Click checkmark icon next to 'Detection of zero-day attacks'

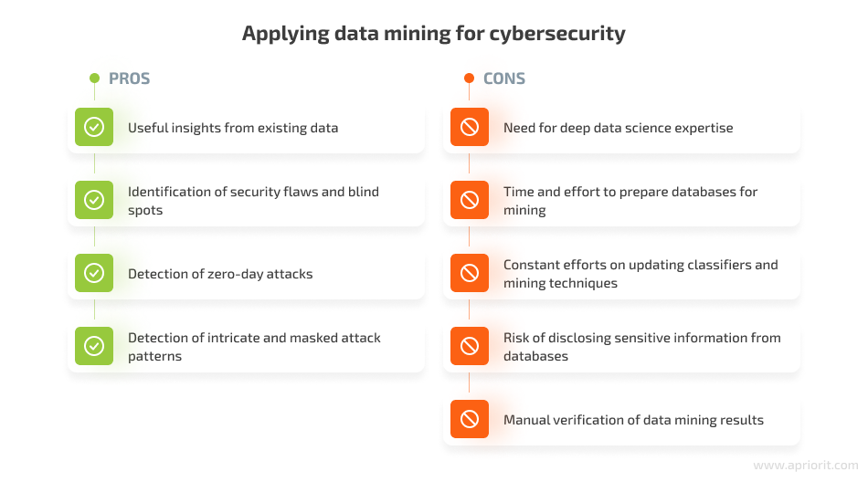coord(94,273)
